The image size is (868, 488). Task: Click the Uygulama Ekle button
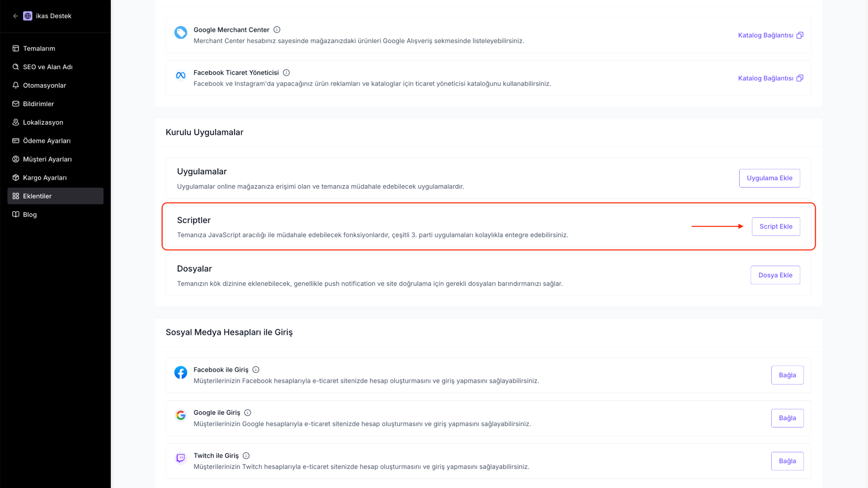(x=769, y=178)
